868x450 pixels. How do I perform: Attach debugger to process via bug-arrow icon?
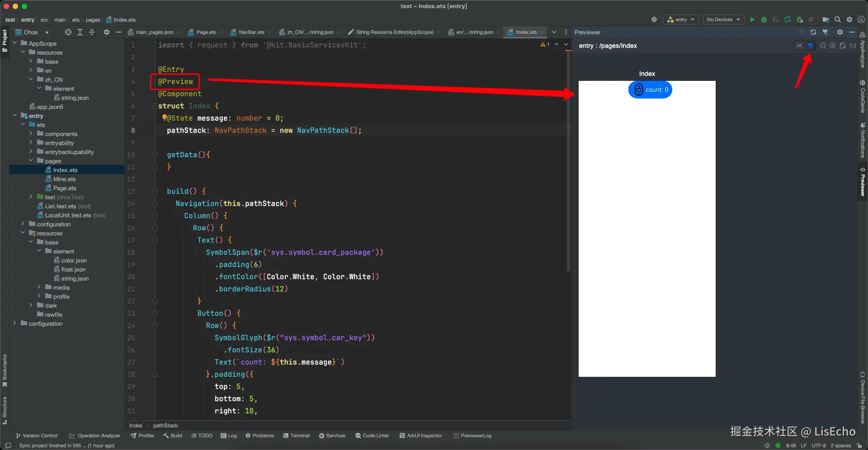(799, 19)
